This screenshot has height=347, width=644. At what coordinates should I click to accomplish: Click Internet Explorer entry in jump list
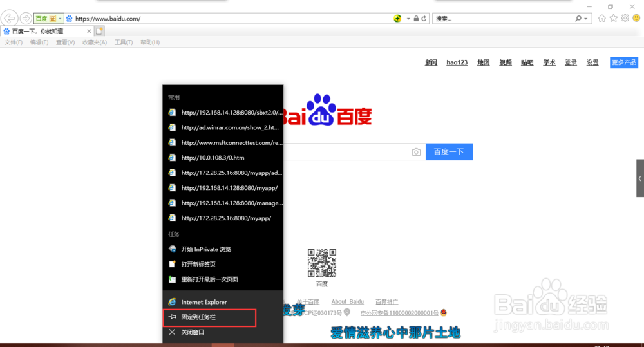(223, 302)
